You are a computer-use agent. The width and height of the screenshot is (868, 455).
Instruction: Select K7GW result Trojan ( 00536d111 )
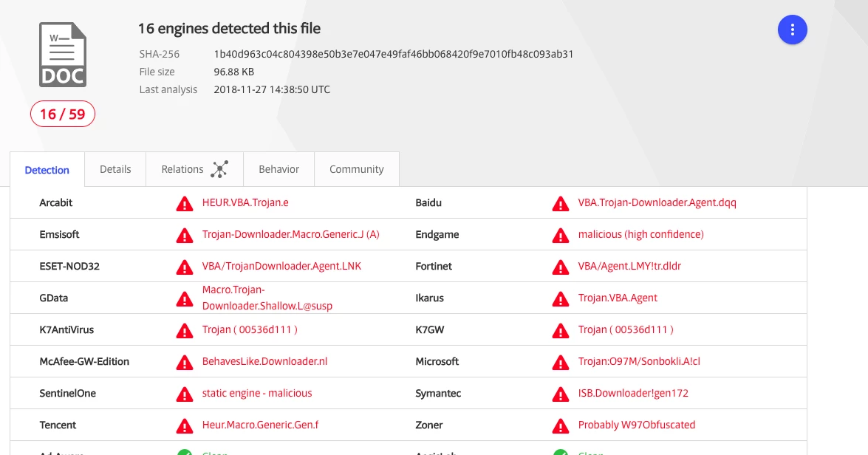626,330
